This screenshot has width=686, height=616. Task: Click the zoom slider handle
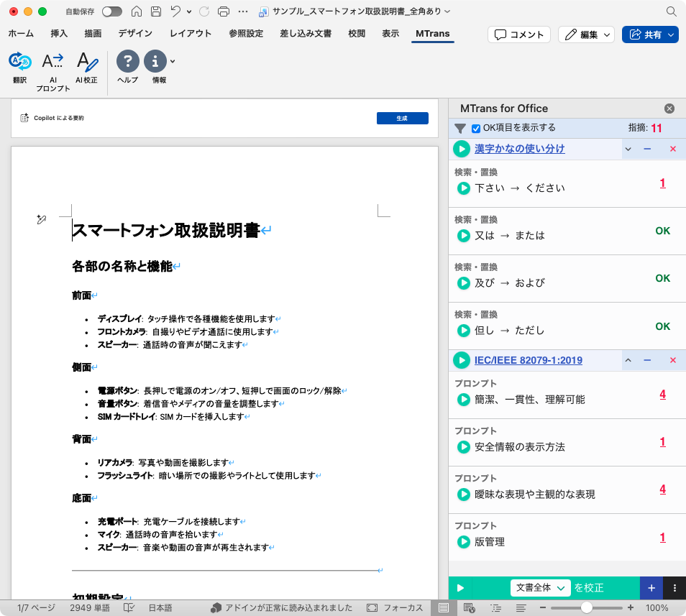coord(587,608)
